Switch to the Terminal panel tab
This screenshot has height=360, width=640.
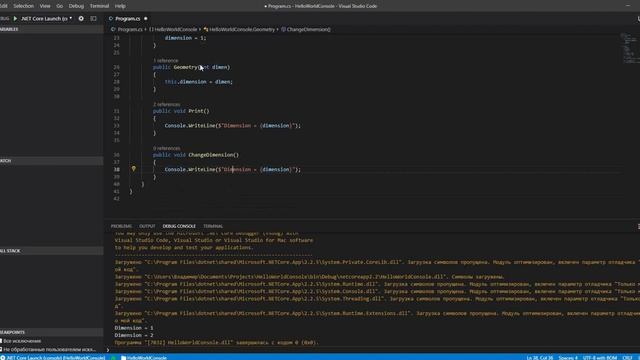coord(213,226)
